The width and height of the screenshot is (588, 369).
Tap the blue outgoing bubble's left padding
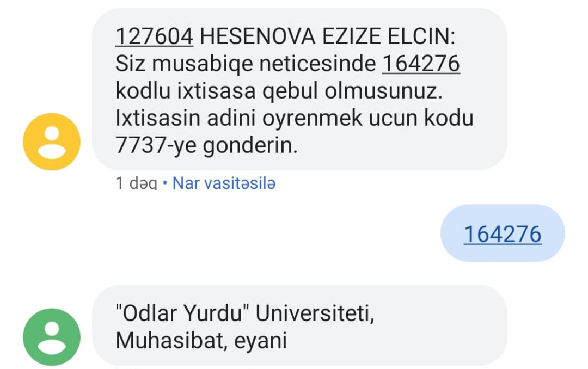[x=452, y=233]
